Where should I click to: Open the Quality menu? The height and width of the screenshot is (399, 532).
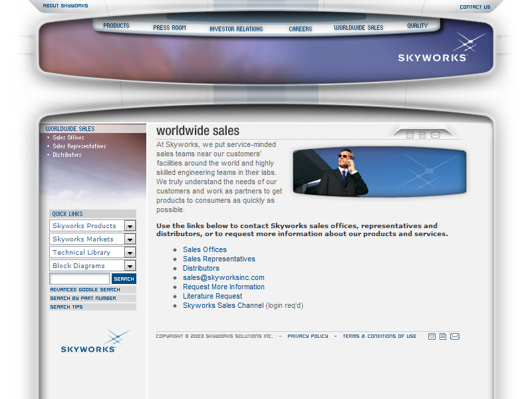click(418, 26)
